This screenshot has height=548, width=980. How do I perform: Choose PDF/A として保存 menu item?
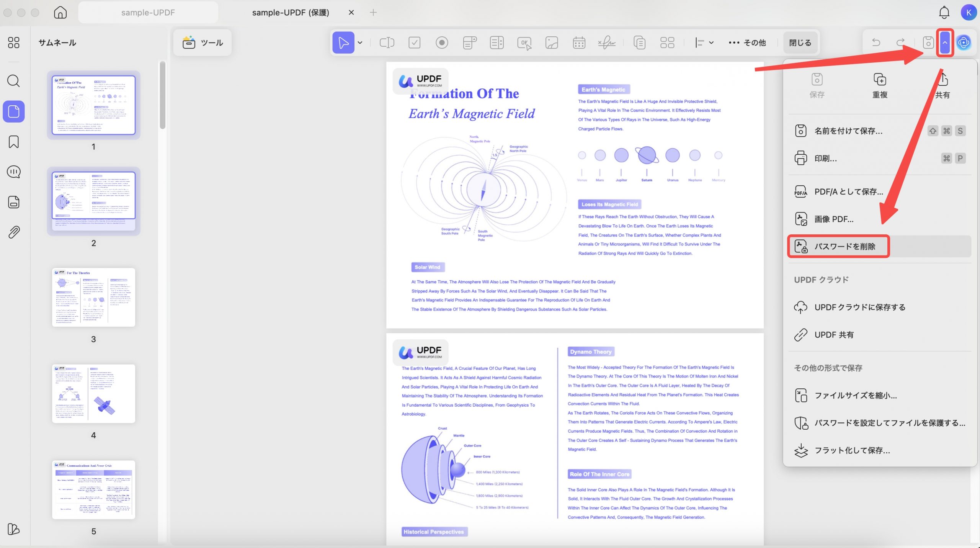coord(880,191)
